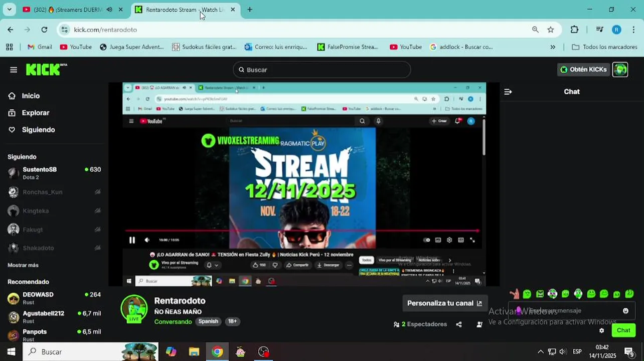The image size is (644, 361).
Task: Select the Rentarodoto Stream browser tab
Action: pyautogui.click(x=185, y=10)
